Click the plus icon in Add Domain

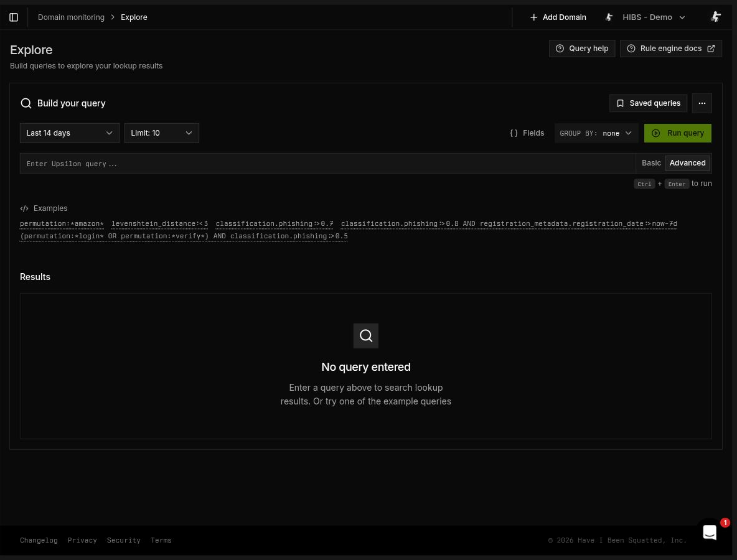[533, 17]
